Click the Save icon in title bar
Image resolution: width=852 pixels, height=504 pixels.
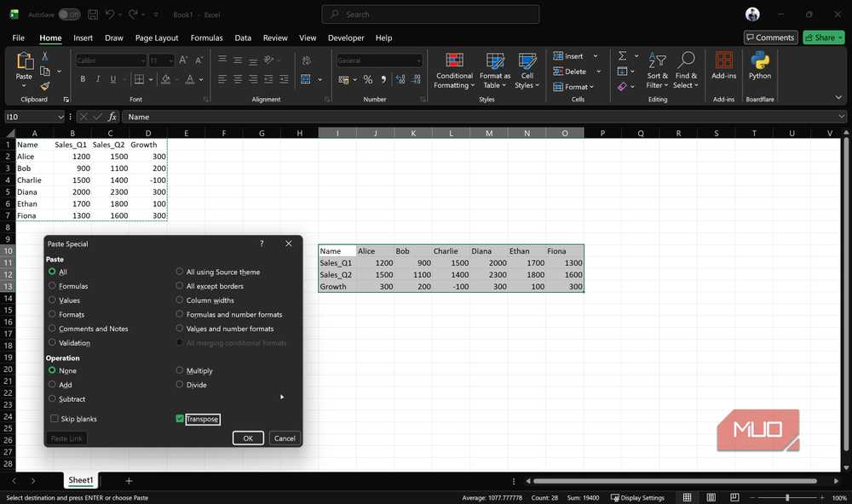pos(93,14)
